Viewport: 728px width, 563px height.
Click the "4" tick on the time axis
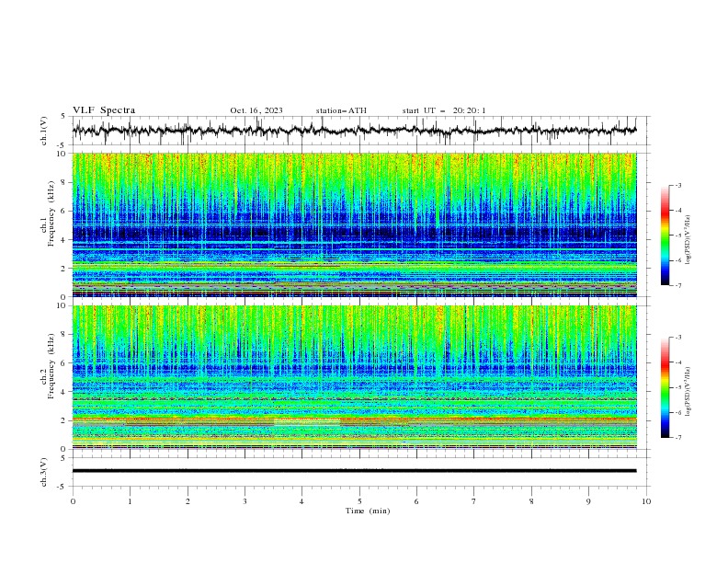(x=301, y=501)
